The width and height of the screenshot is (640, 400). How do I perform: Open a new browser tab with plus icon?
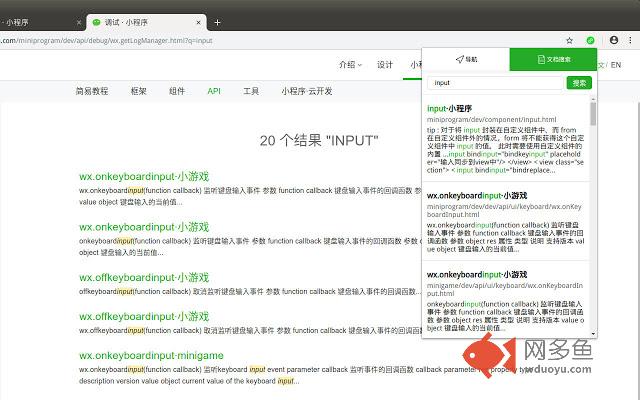pyautogui.click(x=218, y=21)
